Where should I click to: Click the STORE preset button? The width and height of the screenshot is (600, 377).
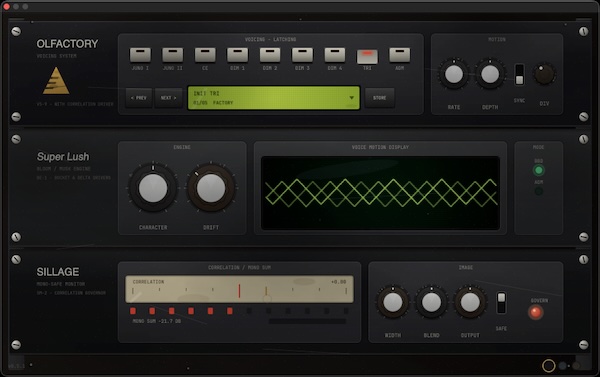[x=380, y=98]
